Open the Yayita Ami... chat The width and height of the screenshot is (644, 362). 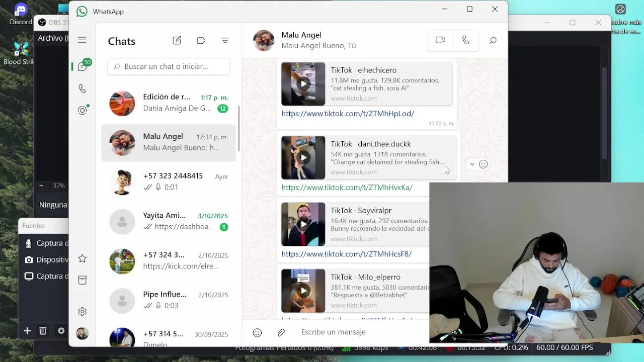pyautogui.click(x=169, y=222)
